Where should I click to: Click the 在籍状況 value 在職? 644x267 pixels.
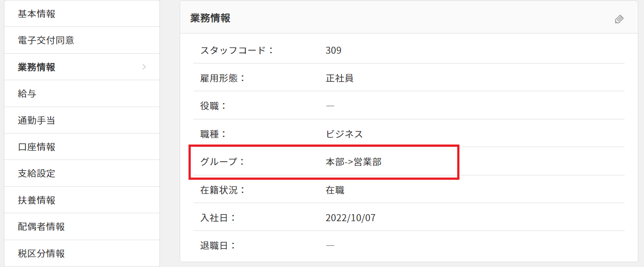pos(335,190)
